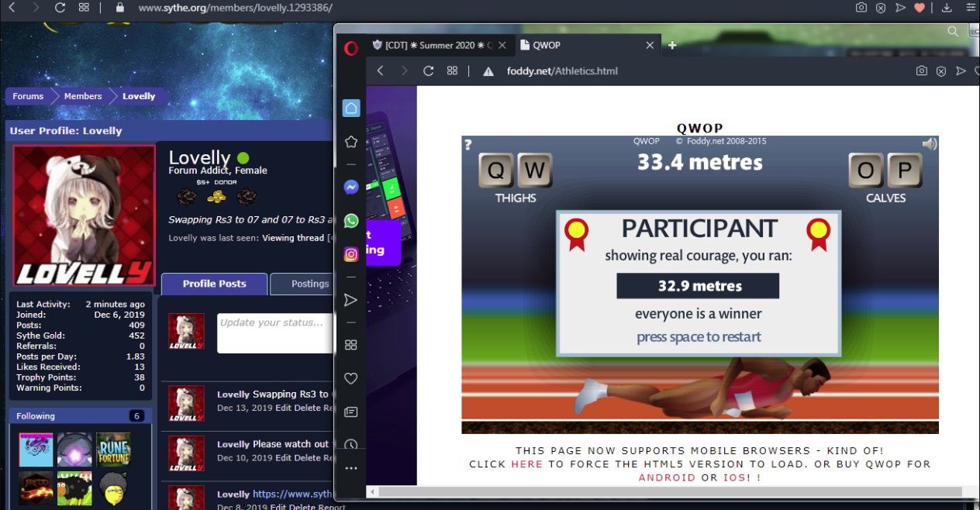The height and width of the screenshot is (510, 980).
Task: Open the ad blocker shield in the sythe.org window
Action: tap(881, 8)
